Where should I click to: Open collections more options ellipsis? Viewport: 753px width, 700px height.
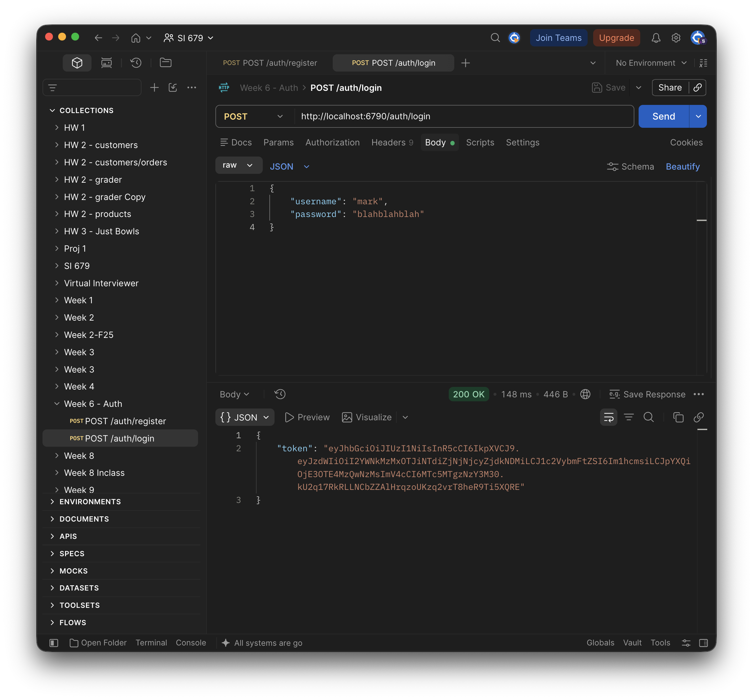(x=192, y=88)
